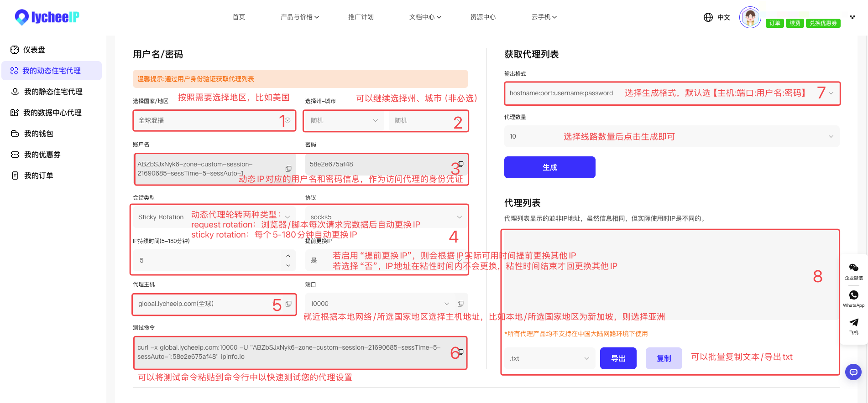Copy the port 10000 value
The width and height of the screenshot is (868, 403).
pos(460,304)
